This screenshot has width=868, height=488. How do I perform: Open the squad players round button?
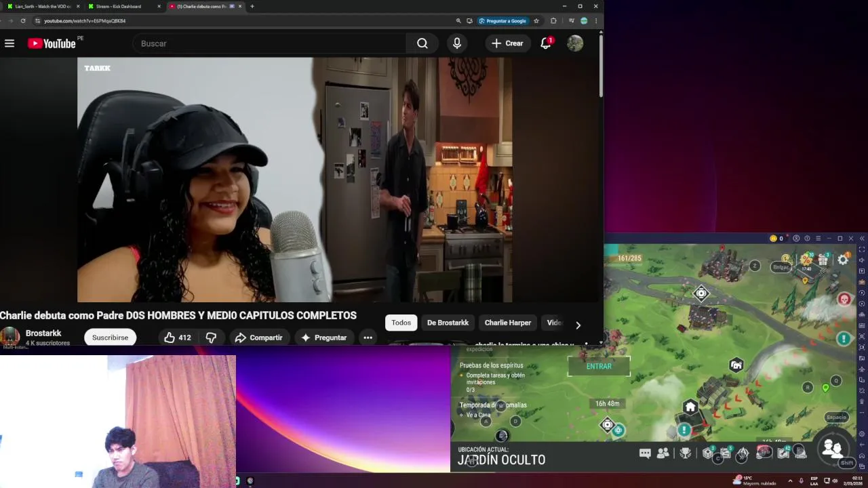coord(831,448)
